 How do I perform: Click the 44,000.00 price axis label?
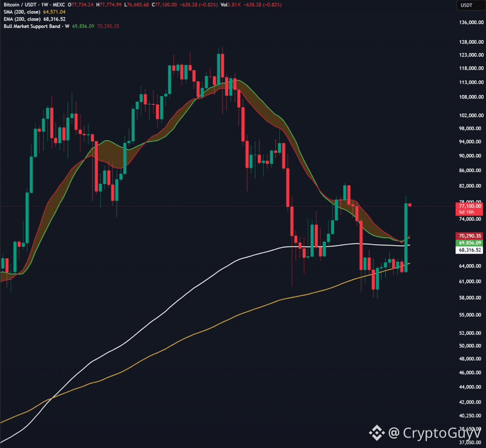(x=470, y=387)
